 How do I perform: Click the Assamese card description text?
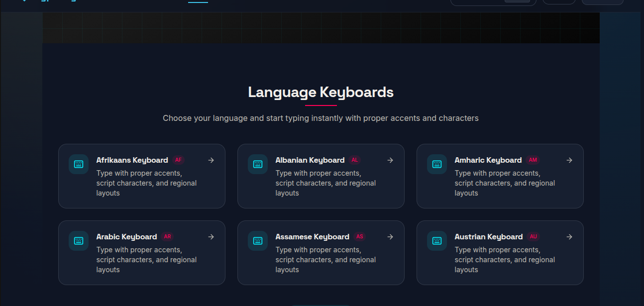[326, 260]
